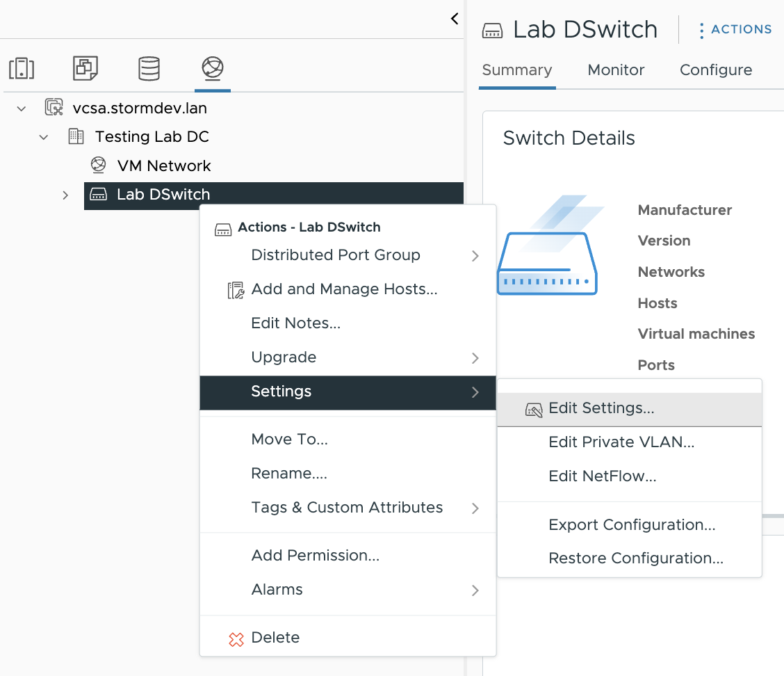Screen dimensions: 784x676
Task: Click the Add and Manage Hosts icon
Action: click(x=236, y=290)
